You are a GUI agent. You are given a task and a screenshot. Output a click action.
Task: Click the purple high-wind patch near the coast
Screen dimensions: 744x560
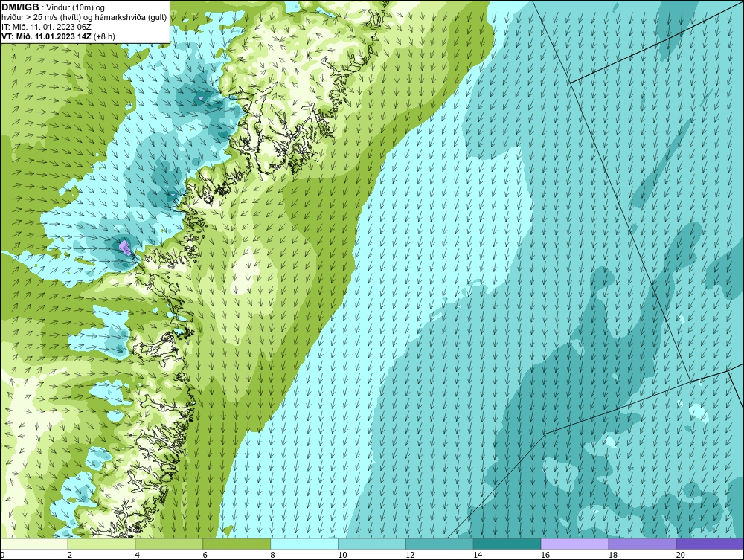coord(125,247)
